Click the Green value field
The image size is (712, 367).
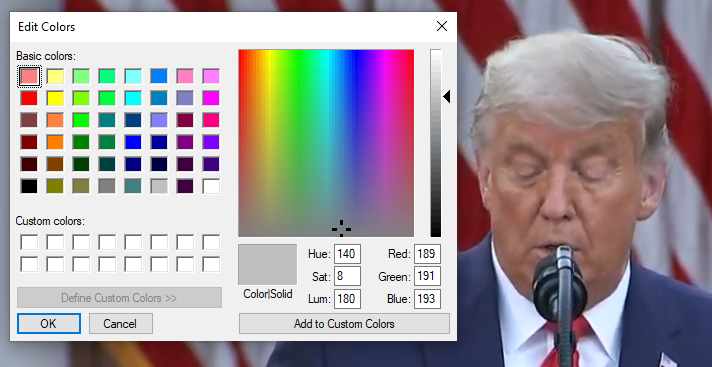click(x=427, y=276)
